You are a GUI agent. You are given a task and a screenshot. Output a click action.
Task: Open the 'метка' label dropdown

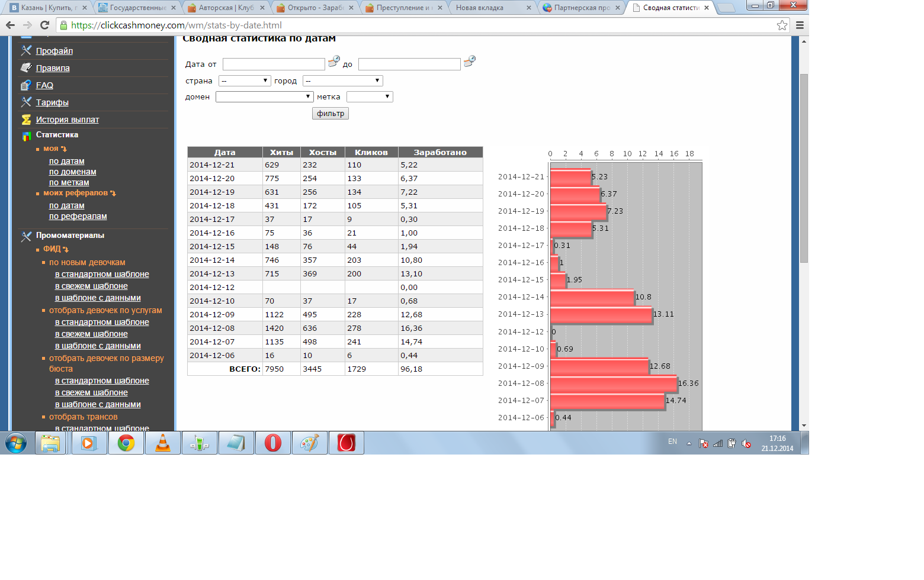(370, 96)
